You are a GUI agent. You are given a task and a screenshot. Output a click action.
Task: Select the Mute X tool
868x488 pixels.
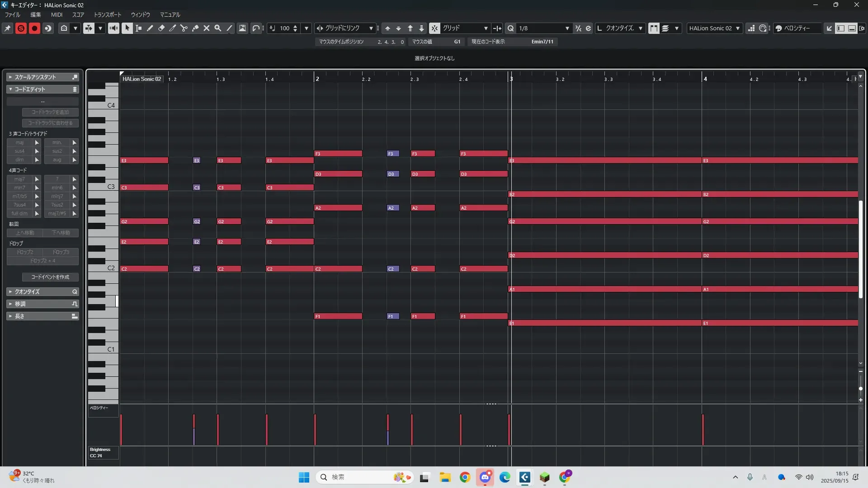click(207, 28)
